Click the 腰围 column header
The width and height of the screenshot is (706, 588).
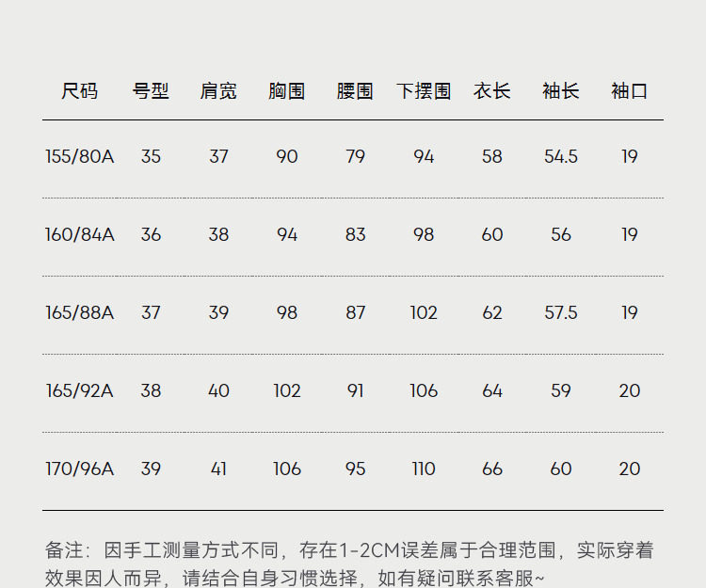(x=355, y=91)
